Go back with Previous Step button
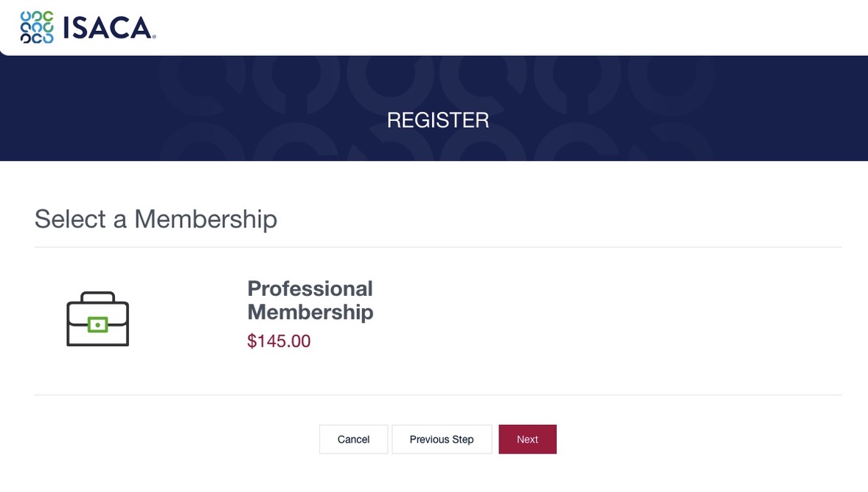The height and width of the screenshot is (492, 868). 442,440
